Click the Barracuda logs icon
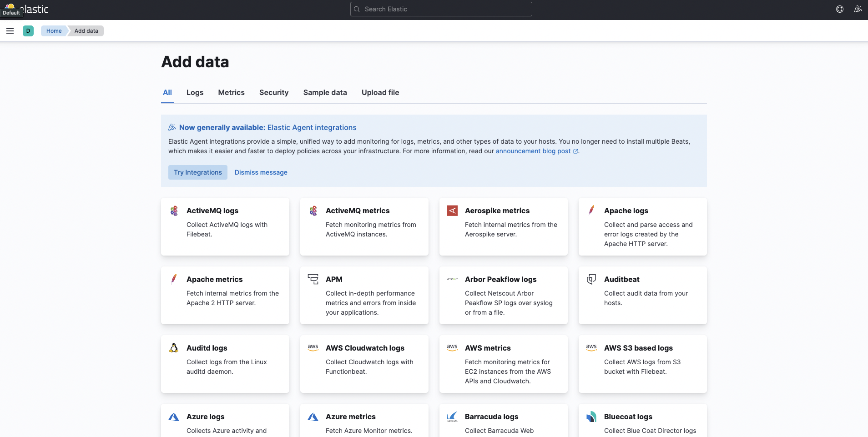This screenshot has width=868, height=437. point(452,417)
